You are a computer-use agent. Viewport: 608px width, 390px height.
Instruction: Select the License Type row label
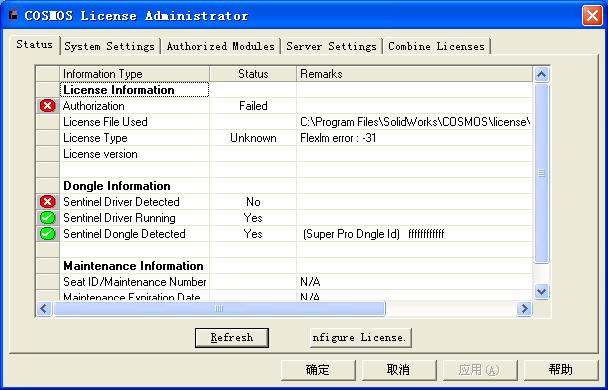pyautogui.click(x=135, y=138)
